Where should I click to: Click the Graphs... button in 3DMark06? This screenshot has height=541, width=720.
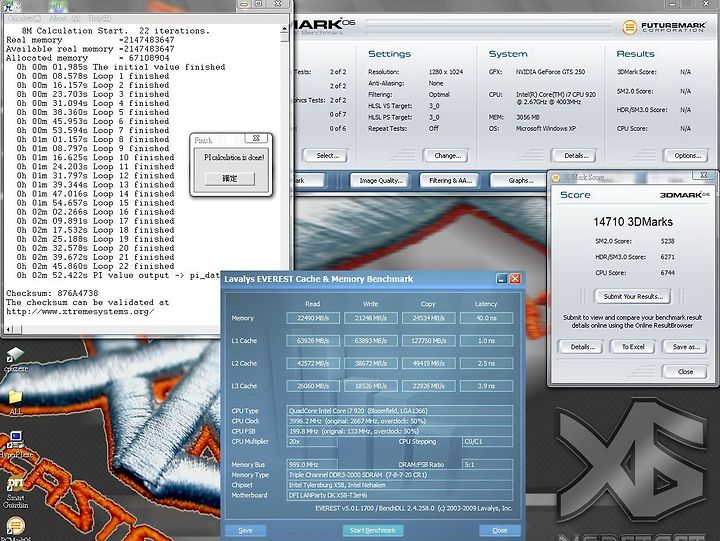521,180
